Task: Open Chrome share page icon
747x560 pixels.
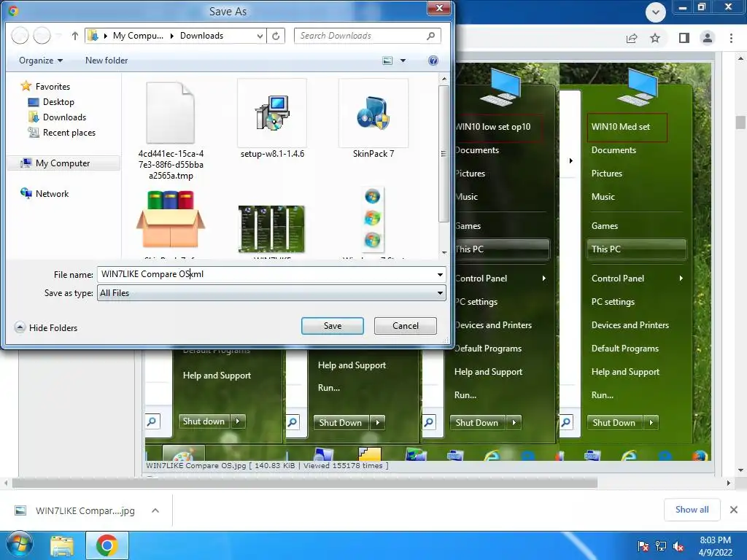Action: (x=632, y=38)
